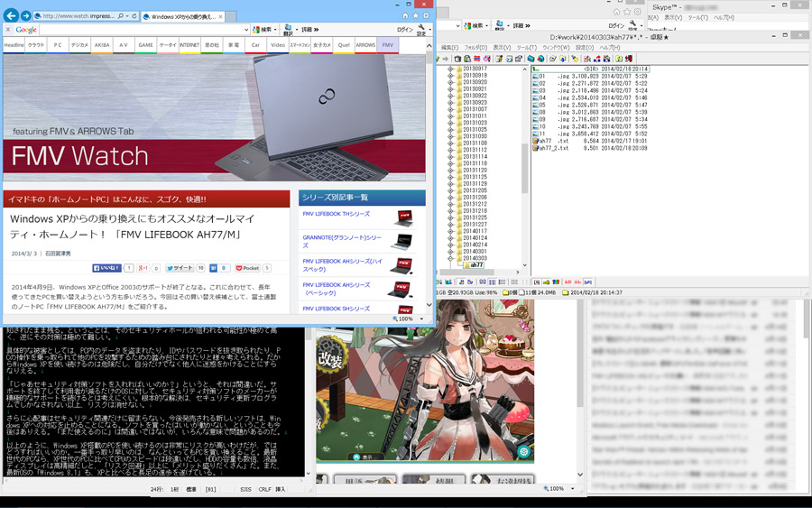Open the フォルダ(D) menu
The height and width of the screenshot is (508, 812).
pos(475,48)
